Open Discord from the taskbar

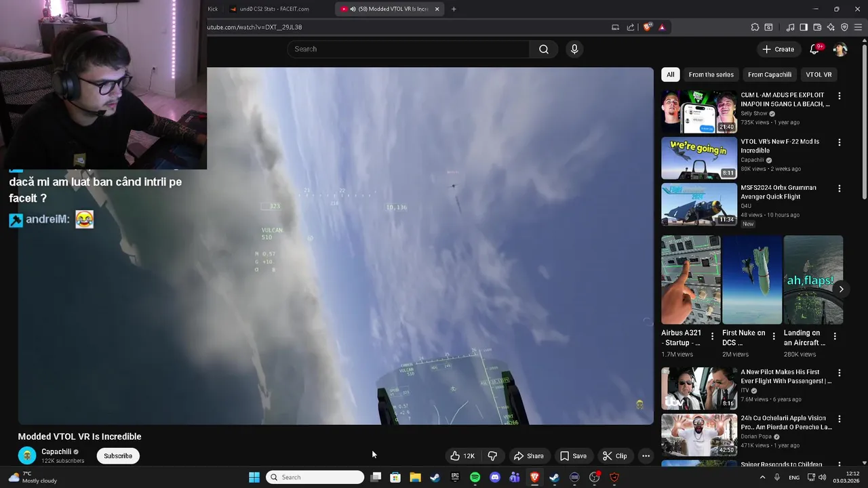tap(494, 477)
